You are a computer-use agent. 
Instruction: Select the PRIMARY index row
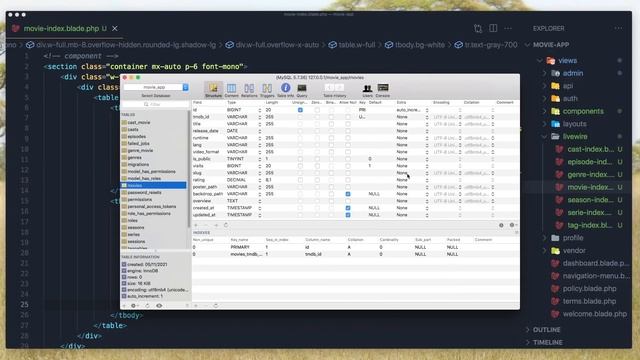click(355, 247)
